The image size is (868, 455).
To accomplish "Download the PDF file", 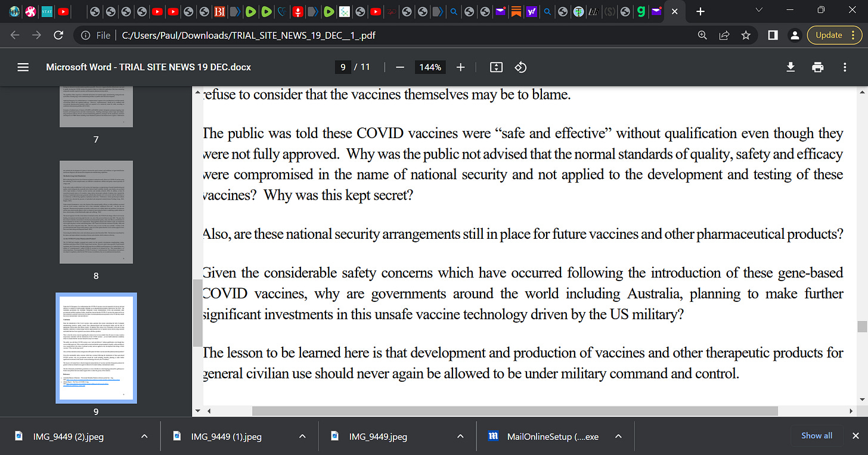I will (790, 67).
